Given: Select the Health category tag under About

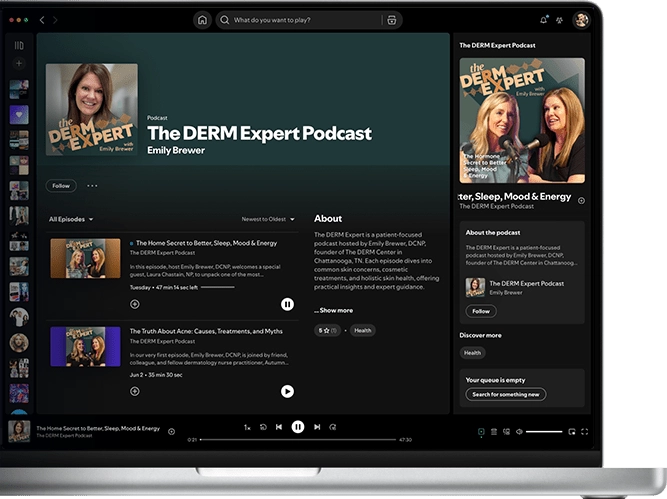Looking at the screenshot, I should pos(362,330).
